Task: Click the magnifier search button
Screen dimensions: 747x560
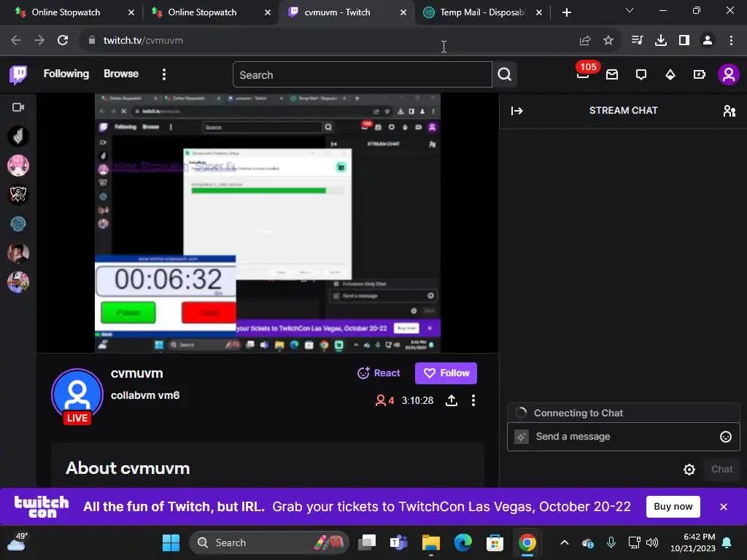Action: (x=505, y=74)
